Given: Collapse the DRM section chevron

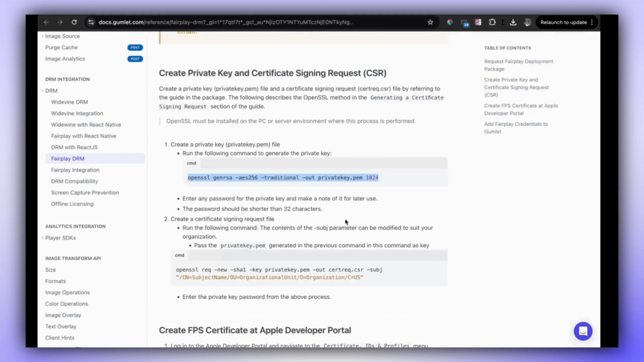Looking at the screenshot, I should click(x=42, y=91).
